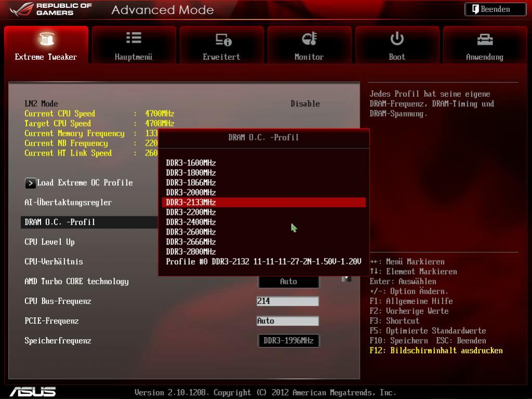Click the F1 Allgemeine Hilfe hint
This screenshot has height=399, width=532.
click(411, 301)
